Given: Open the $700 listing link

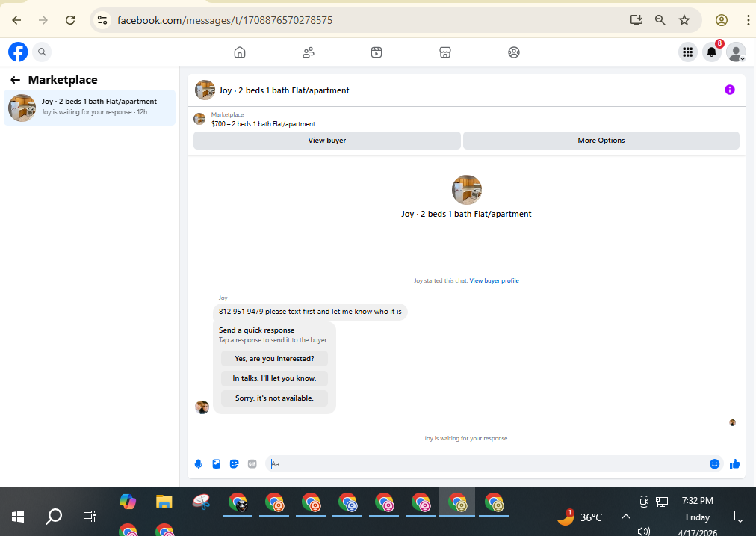Looking at the screenshot, I should [263, 124].
